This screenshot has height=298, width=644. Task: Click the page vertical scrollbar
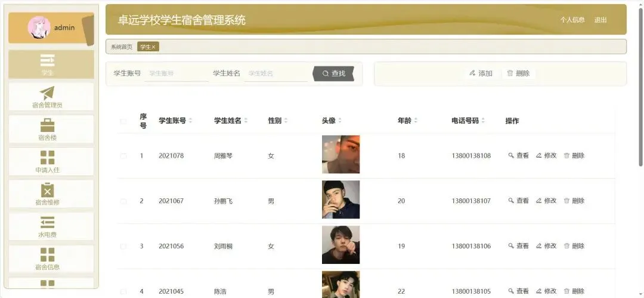point(640,87)
